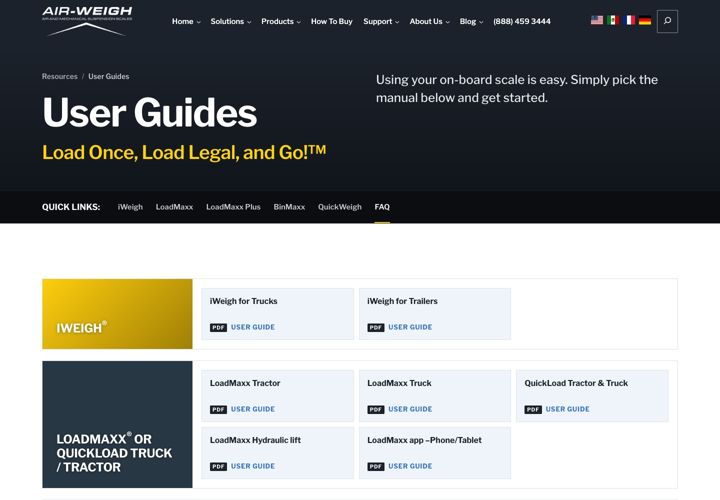Open the Products nav item

coord(277,22)
